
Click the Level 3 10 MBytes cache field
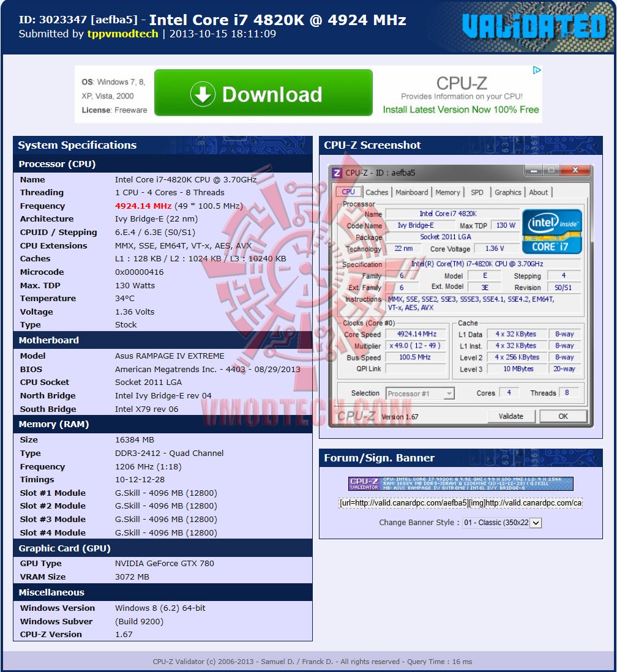coord(518,368)
